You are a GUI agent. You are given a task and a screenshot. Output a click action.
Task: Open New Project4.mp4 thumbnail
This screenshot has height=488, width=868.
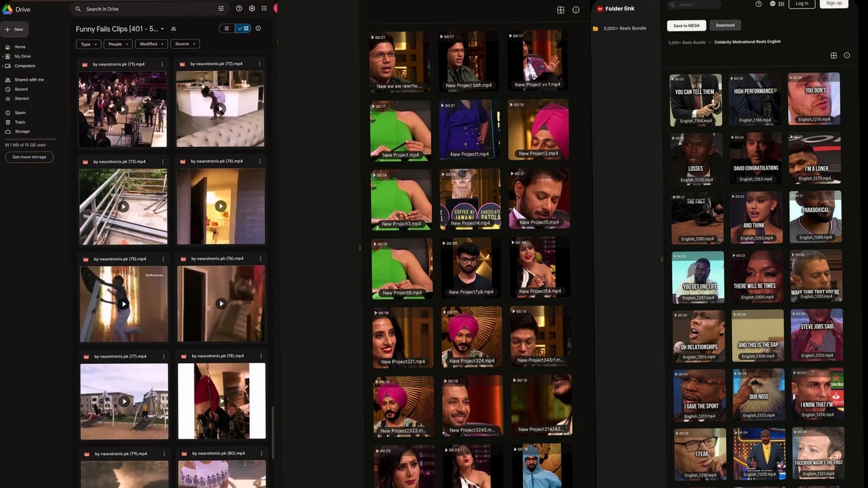tap(470, 199)
